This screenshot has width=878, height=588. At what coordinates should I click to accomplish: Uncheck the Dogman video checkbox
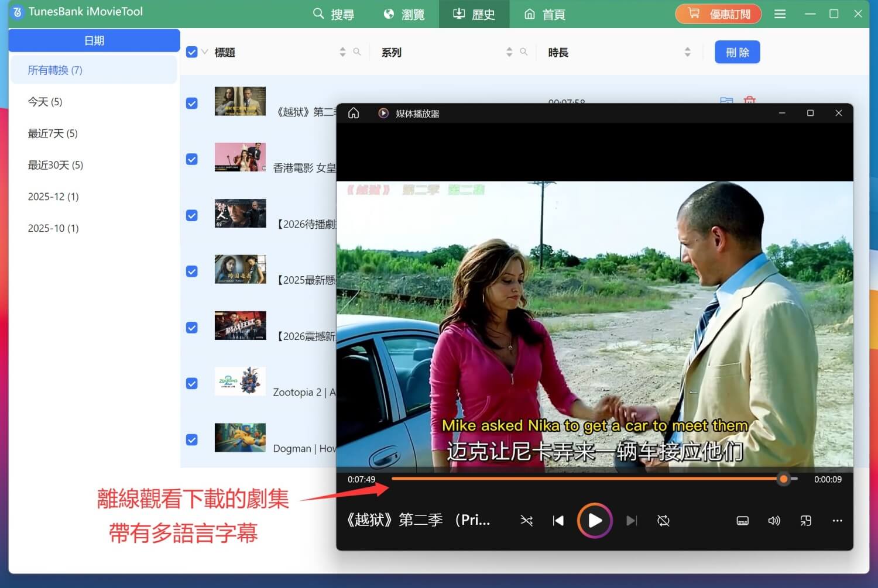tap(191, 439)
